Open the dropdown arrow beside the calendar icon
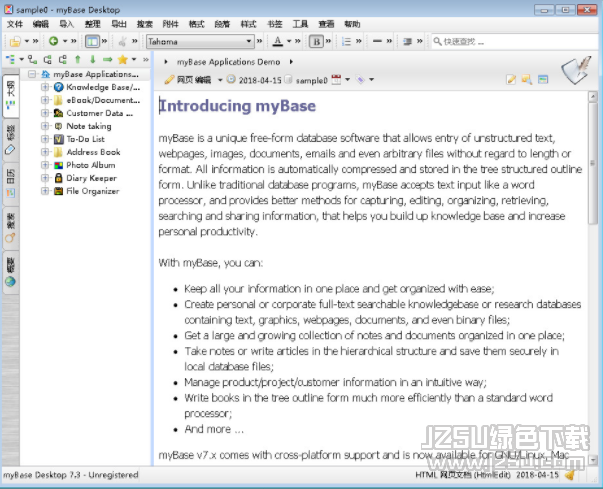This screenshot has height=489, width=603. point(347,80)
